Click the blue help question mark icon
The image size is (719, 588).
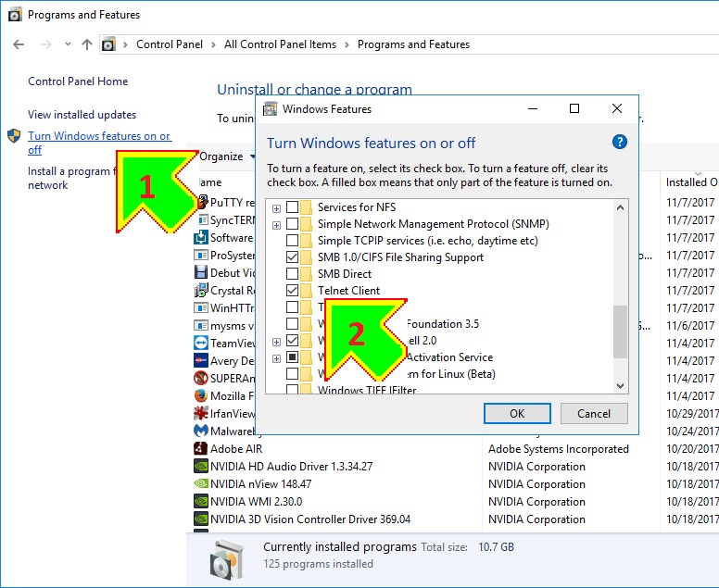620,142
